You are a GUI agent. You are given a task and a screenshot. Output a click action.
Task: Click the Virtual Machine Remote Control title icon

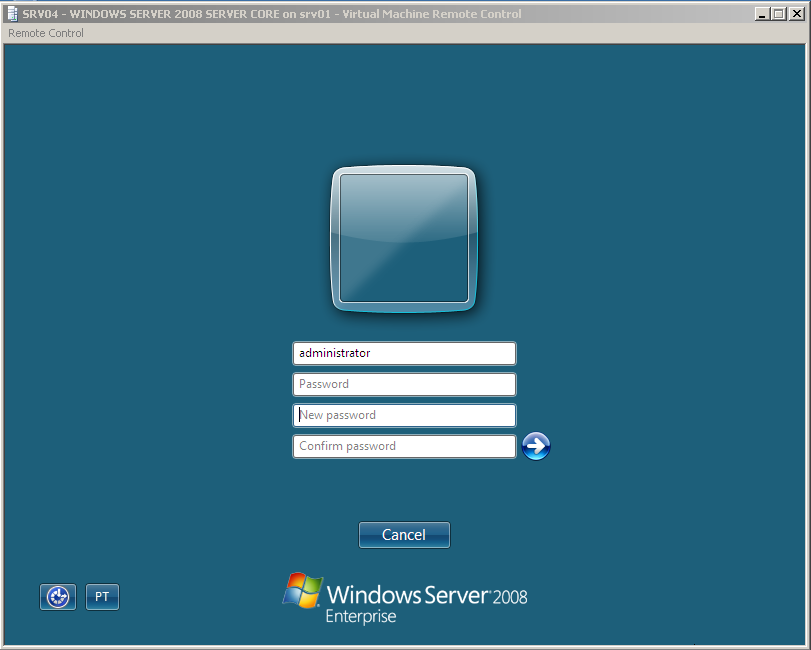12,14
